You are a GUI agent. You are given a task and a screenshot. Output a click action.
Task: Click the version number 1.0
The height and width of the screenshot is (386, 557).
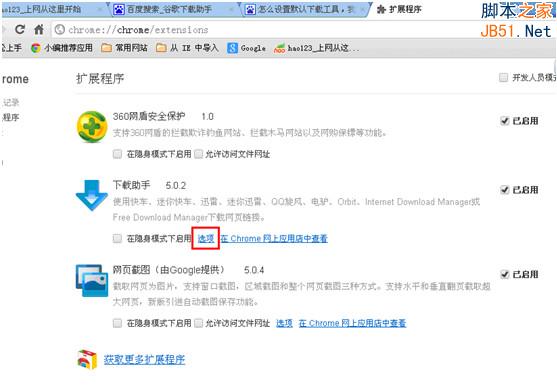coord(207,116)
